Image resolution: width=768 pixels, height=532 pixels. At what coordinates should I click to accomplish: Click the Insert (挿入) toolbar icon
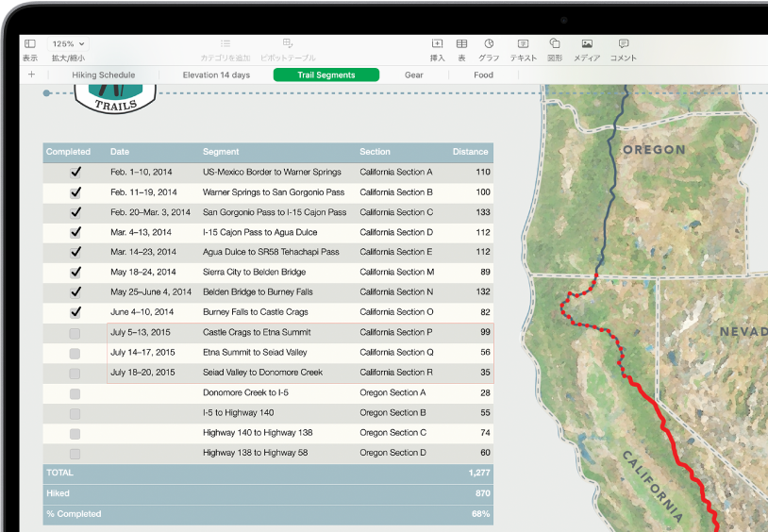(x=437, y=44)
